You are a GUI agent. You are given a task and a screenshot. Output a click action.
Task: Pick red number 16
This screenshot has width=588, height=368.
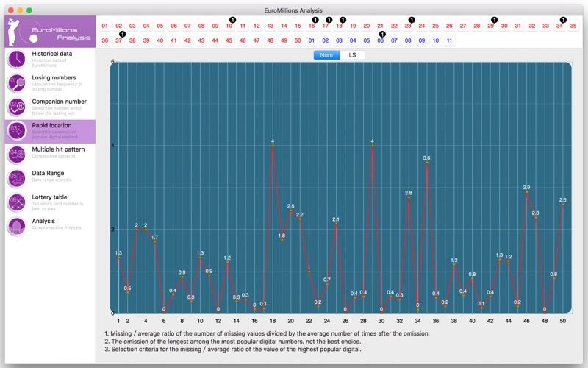(312, 26)
